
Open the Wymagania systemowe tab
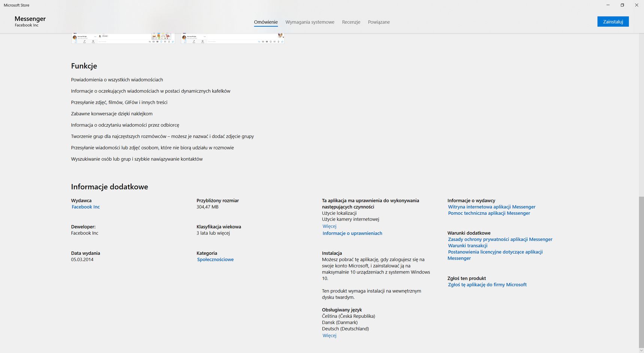[x=310, y=22]
